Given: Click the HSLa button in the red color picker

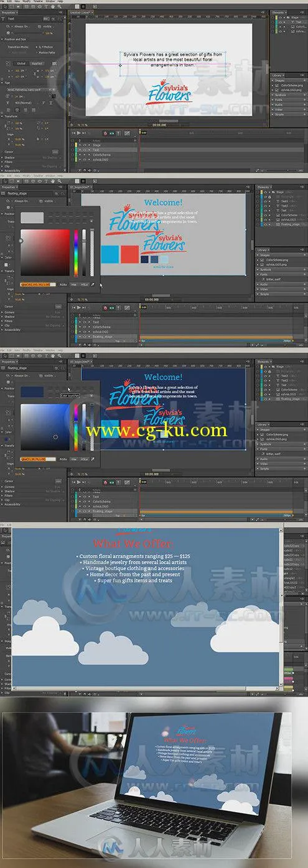Looking at the screenshot, I should (x=84, y=285).
